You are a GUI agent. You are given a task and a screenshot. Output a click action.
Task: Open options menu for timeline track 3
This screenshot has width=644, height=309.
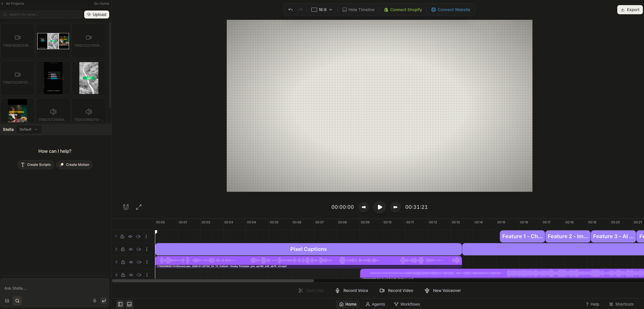click(x=147, y=262)
